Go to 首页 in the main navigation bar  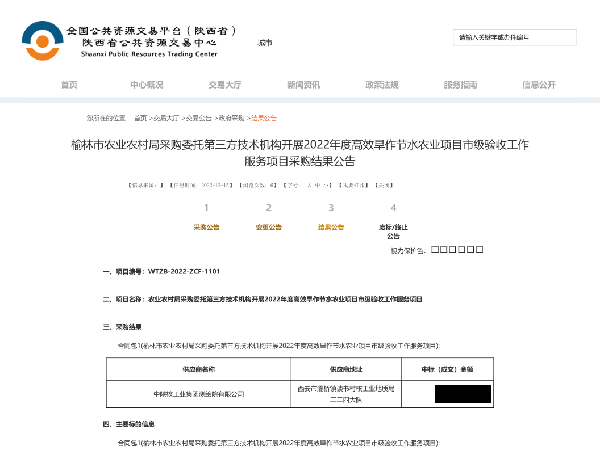click(x=69, y=85)
